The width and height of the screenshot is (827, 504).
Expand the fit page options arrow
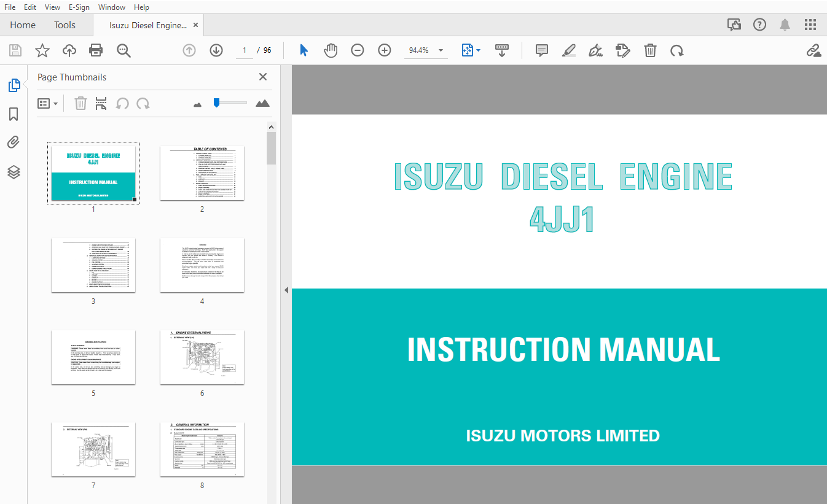point(478,50)
